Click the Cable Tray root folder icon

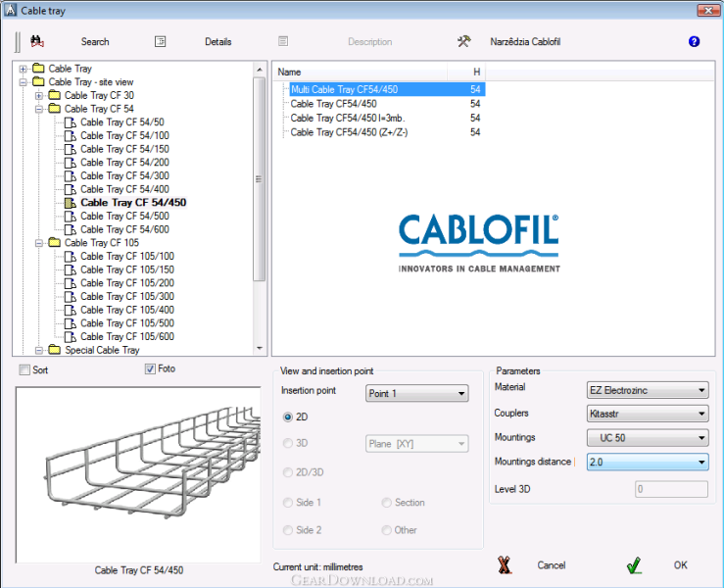point(39,69)
